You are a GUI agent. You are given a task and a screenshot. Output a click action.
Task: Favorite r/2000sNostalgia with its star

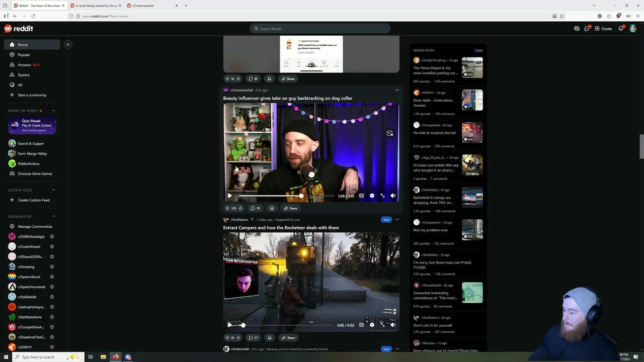coord(52,236)
